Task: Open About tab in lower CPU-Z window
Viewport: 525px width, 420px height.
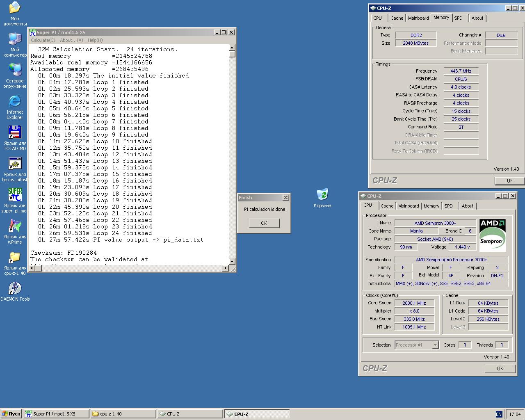Action: pyautogui.click(x=468, y=206)
